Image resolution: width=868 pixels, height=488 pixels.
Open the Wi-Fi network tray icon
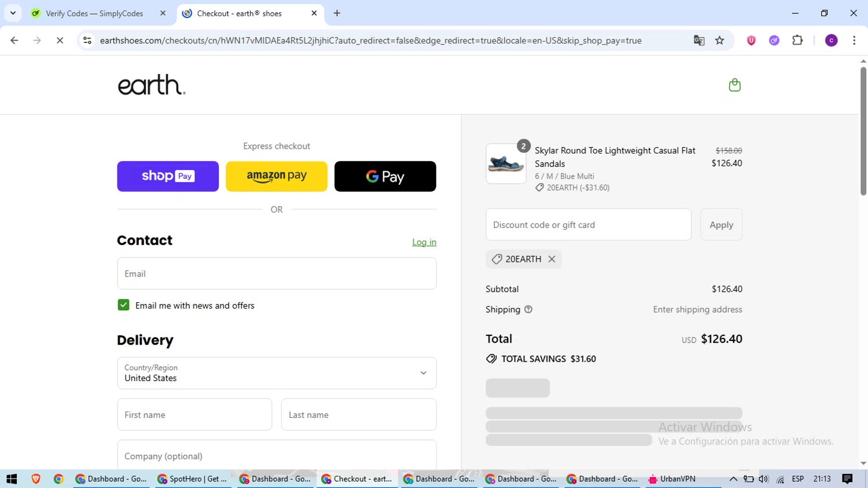781,479
